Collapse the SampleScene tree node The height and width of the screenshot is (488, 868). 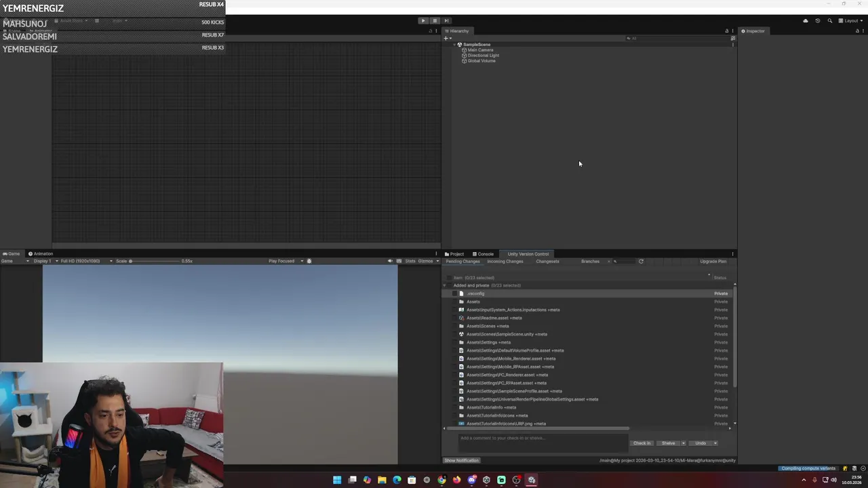(x=454, y=45)
